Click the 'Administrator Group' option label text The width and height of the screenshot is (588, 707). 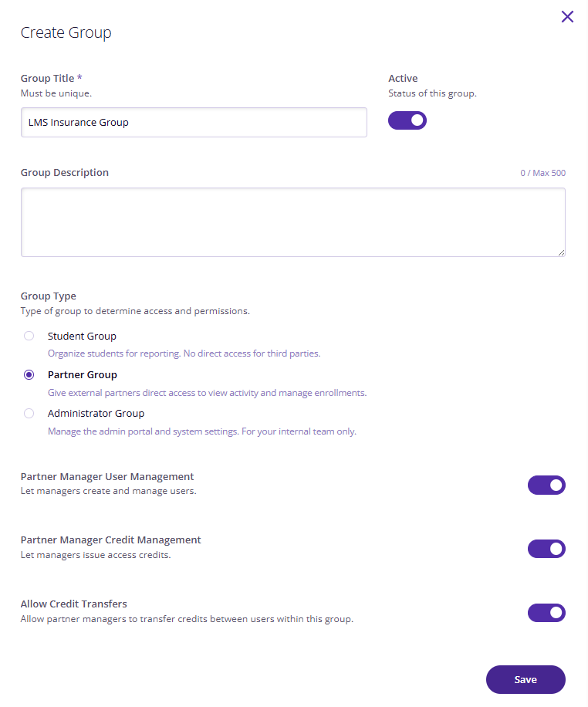point(96,414)
